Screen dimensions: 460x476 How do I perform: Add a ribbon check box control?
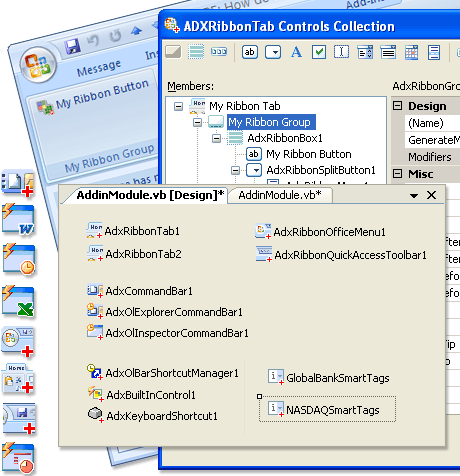click(319, 52)
